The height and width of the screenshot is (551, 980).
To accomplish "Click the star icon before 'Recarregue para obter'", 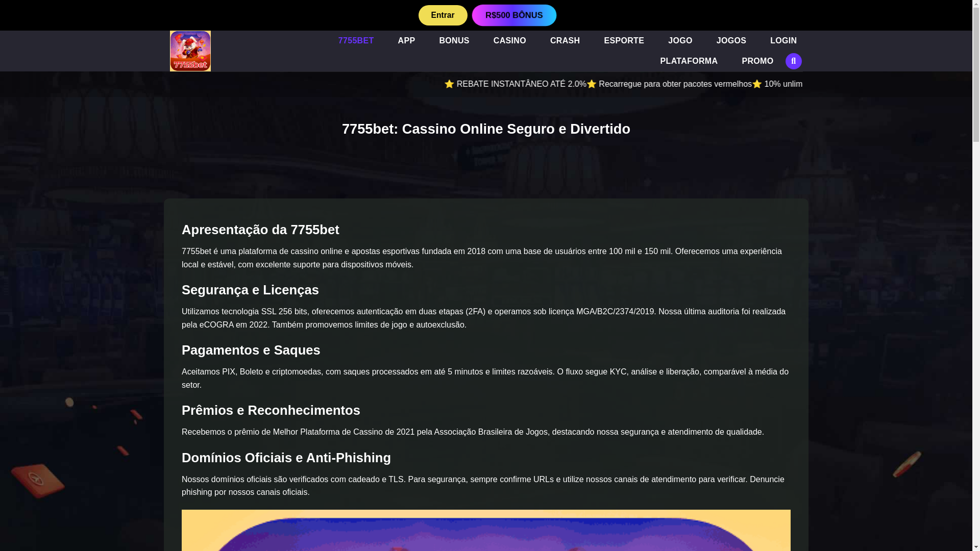I will click(592, 84).
